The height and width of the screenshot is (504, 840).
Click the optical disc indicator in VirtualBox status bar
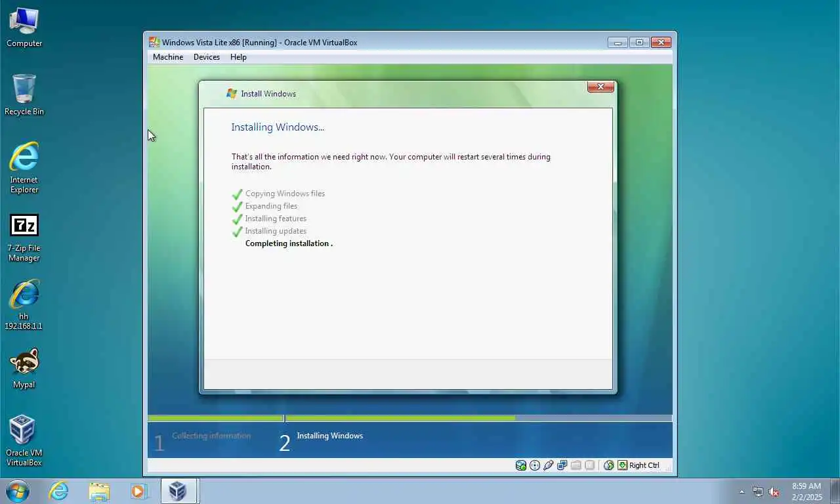[535, 465]
